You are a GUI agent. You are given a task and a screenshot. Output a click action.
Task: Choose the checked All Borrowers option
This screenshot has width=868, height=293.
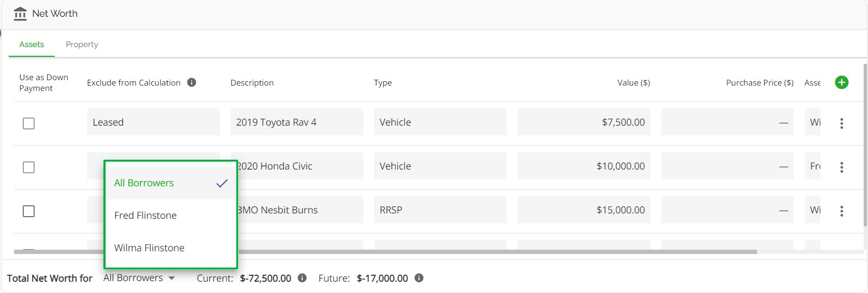click(x=171, y=183)
